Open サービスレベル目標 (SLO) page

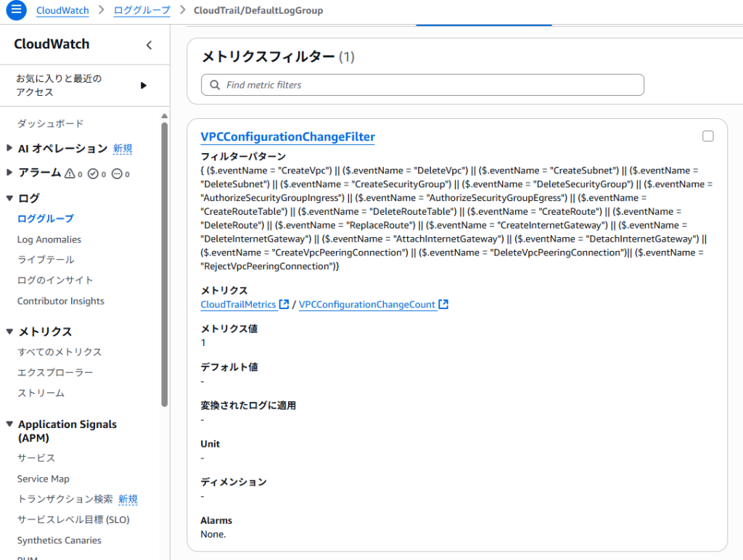73,519
